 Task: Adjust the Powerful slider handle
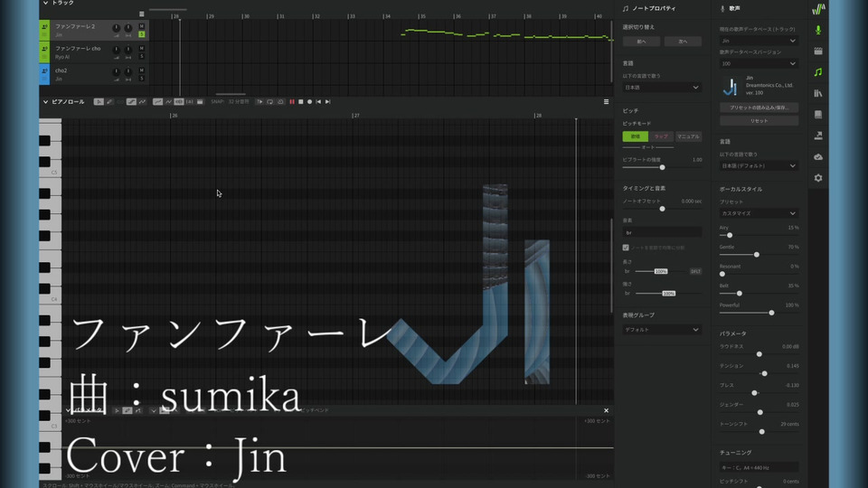pos(771,313)
